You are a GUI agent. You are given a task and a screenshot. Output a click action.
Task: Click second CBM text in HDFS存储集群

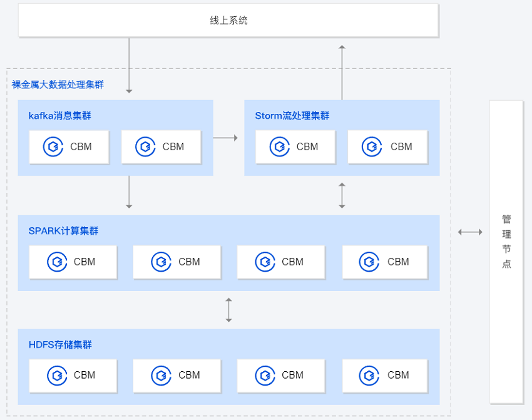[189, 375]
